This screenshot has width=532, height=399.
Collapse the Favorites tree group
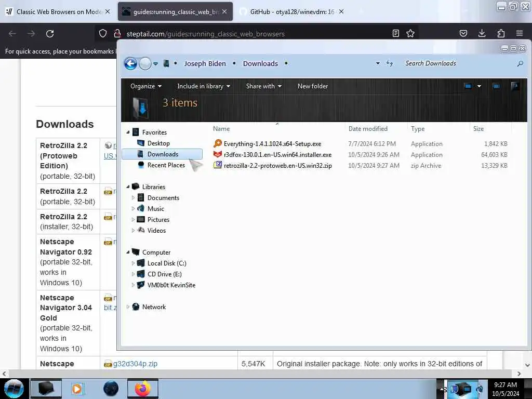tap(128, 132)
